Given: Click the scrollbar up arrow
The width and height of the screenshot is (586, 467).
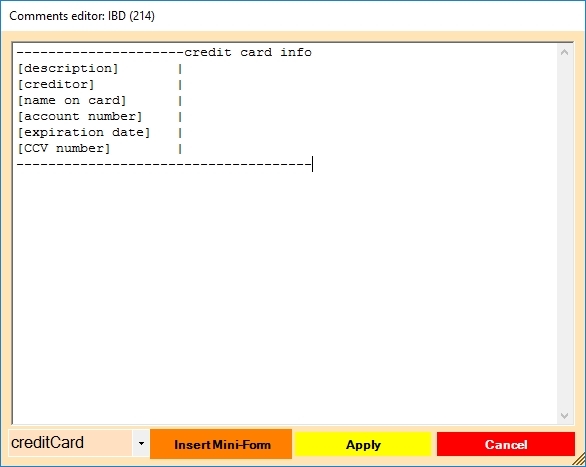Looking at the screenshot, I should coord(565,53).
